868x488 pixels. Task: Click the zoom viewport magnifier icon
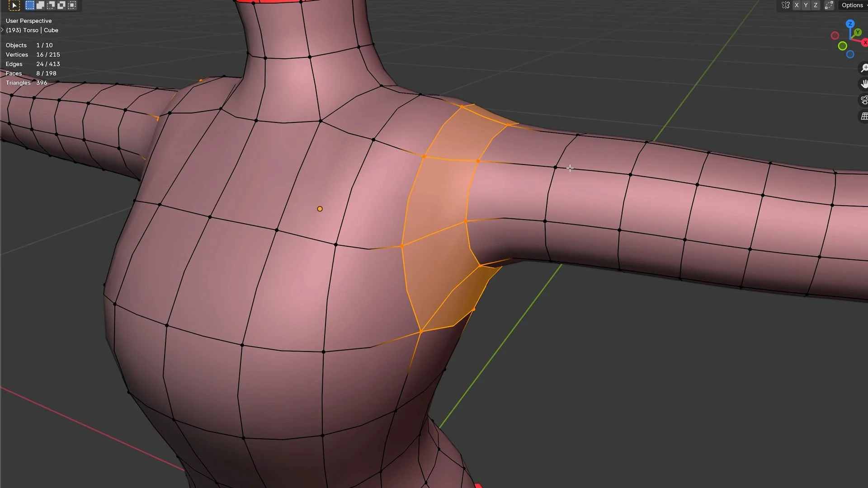point(864,68)
